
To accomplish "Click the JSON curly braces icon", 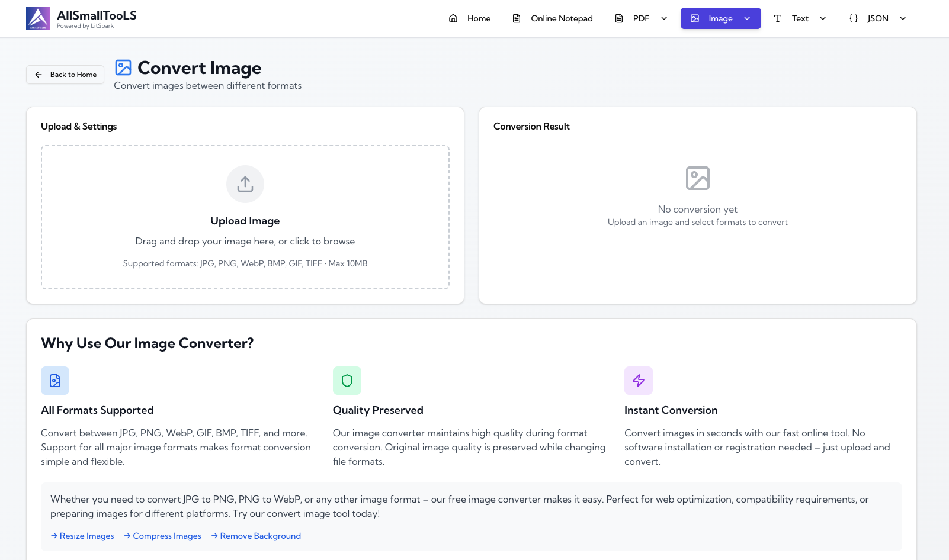I will click(853, 18).
